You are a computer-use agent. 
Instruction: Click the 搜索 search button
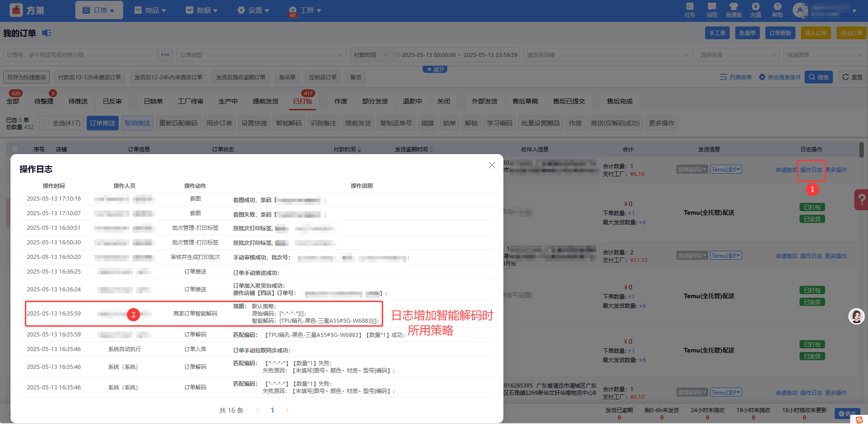(819, 77)
